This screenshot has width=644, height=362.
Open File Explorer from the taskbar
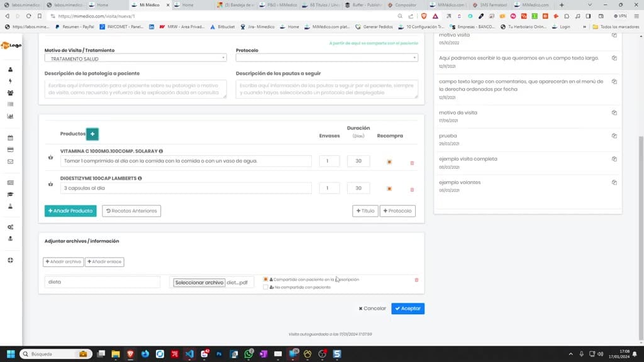(x=116, y=354)
